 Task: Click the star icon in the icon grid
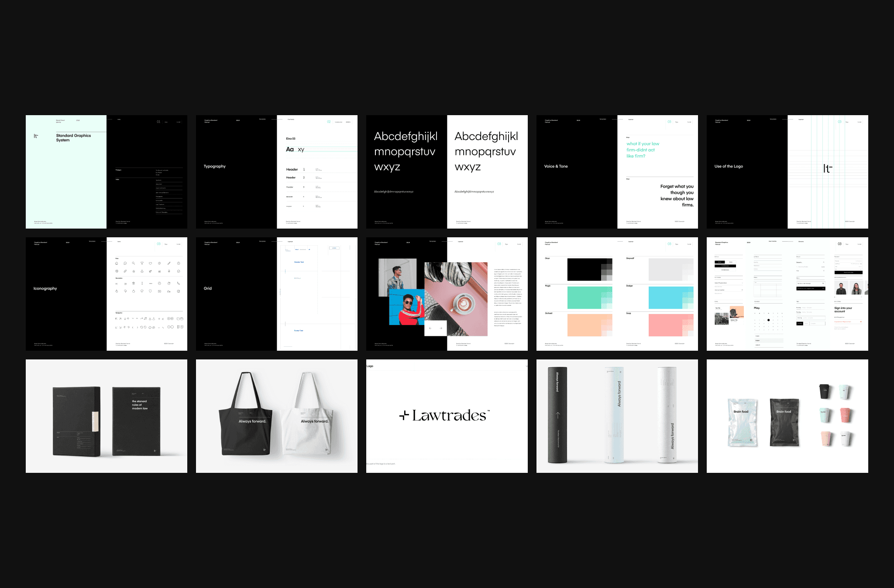tap(134, 271)
